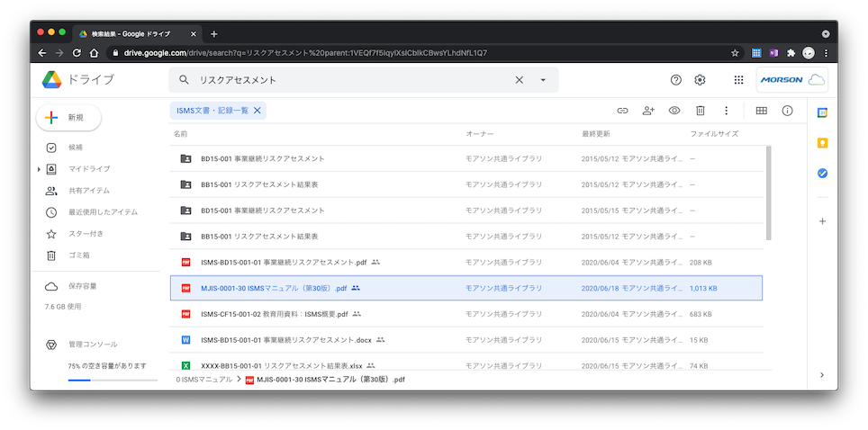Image resolution: width=868 pixels, height=430 pixels.
Task: Show details with the info icon
Action: (787, 111)
